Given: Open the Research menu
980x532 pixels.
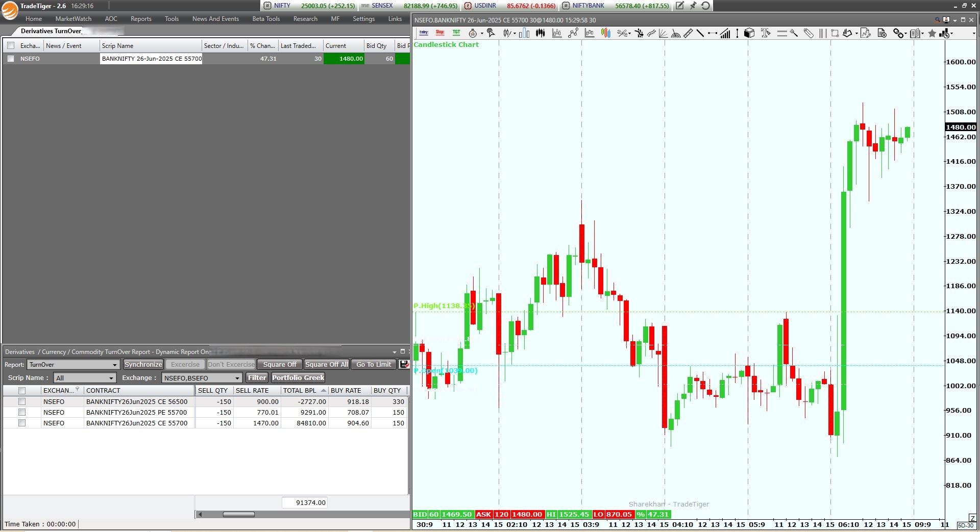Looking at the screenshot, I should 305,19.
